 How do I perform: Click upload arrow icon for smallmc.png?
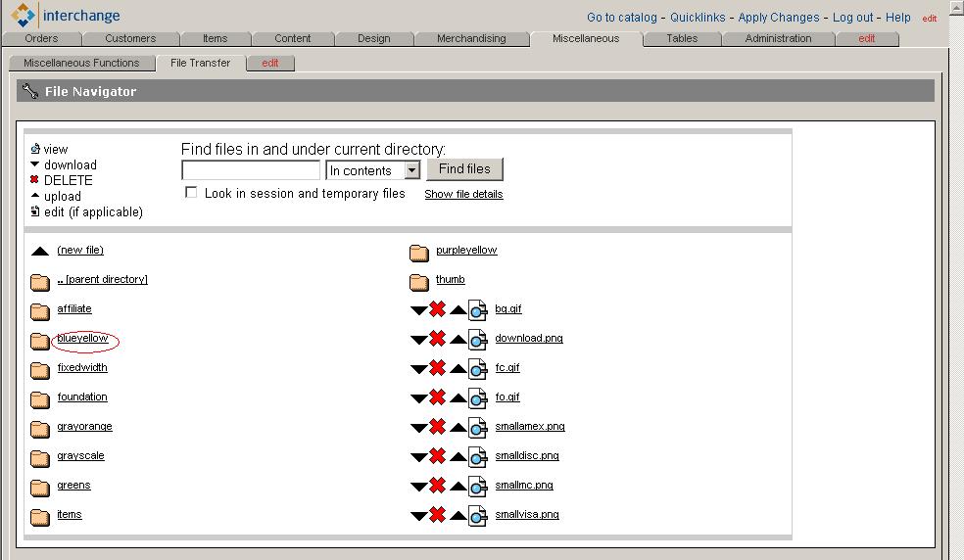458,487
